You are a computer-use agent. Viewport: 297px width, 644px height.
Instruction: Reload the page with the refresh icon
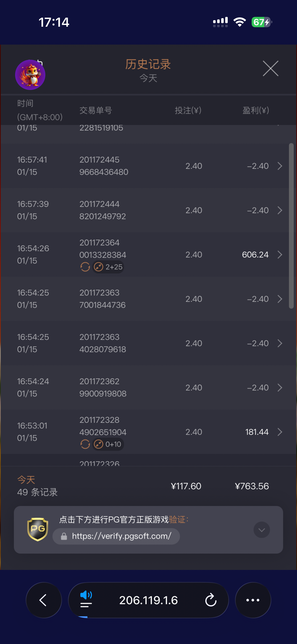click(211, 600)
